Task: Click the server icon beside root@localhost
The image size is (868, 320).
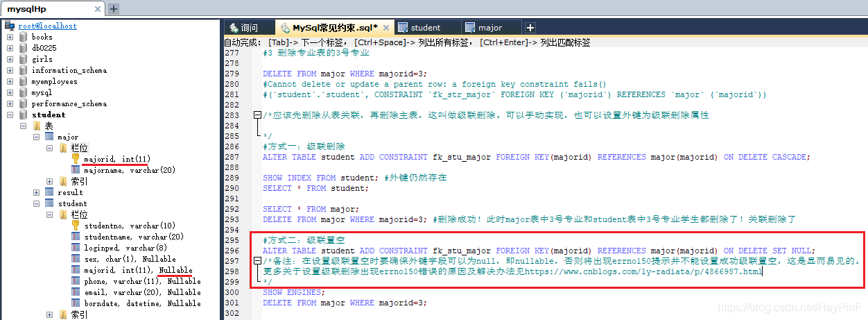Action: pyautogui.click(x=10, y=26)
